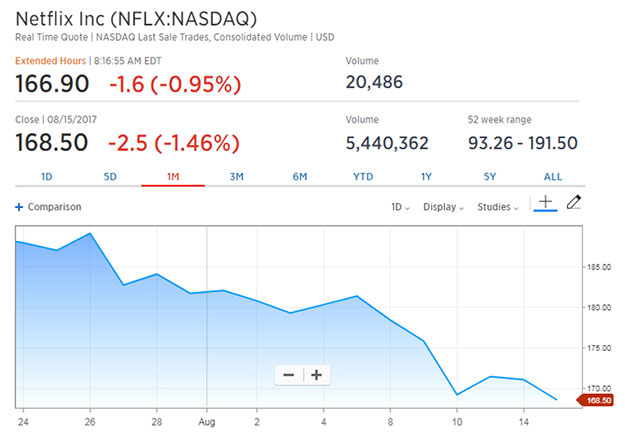
Task: Select the pencil drawing tool
Action: click(x=573, y=203)
